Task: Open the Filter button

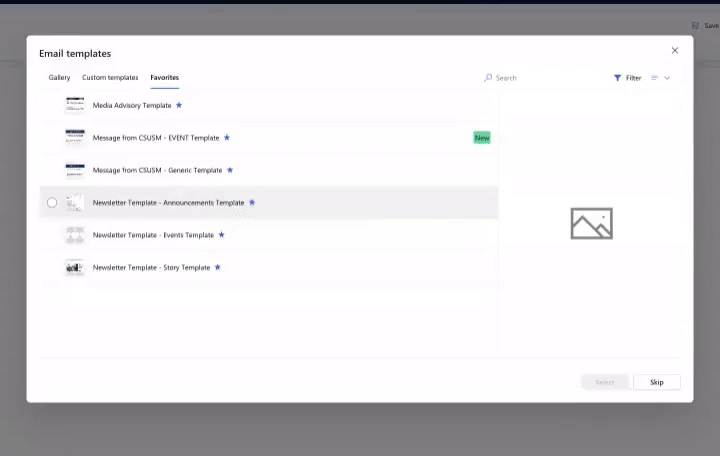Action: (x=628, y=78)
